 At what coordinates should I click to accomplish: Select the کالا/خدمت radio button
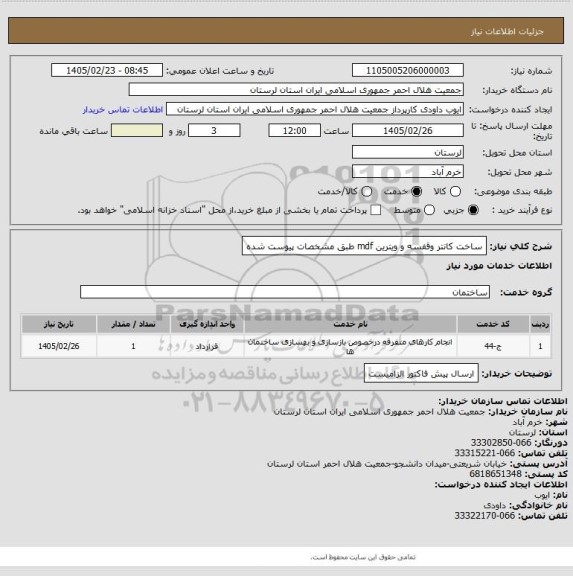point(367,191)
